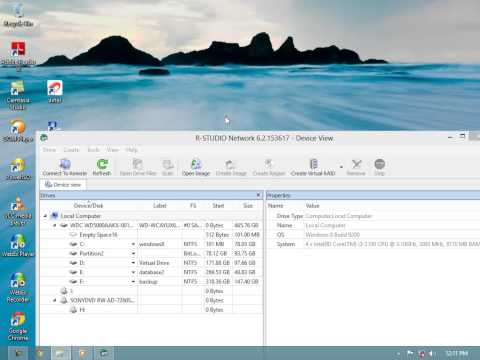This screenshot has height=360, width=480.
Task: Click the Remove toolbar button
Action: pyautogui.click(x=356, y=167)
